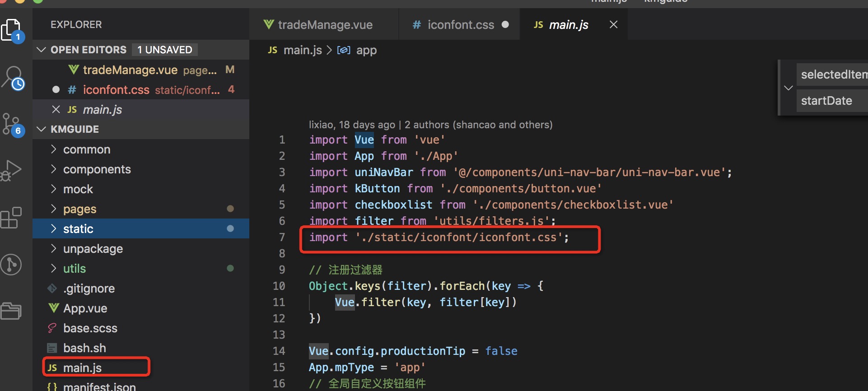Click the status dot on static folder
Image resolution: width=868 pixels, height=391 pixels.
[230, 228]
